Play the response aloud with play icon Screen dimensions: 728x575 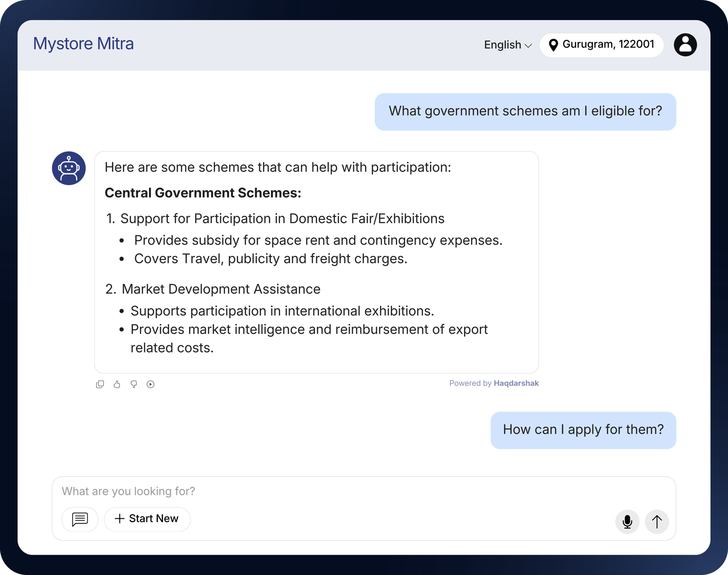click(150, 384)
